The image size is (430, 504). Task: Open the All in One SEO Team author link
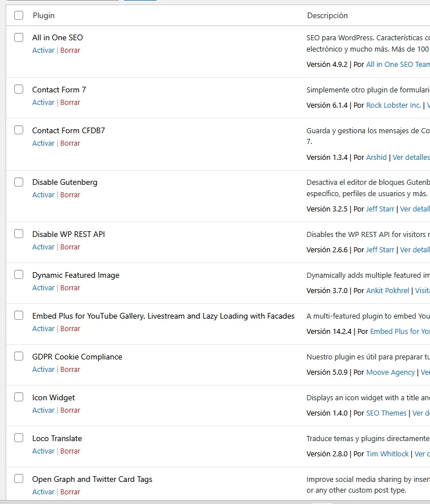(398, 64)
